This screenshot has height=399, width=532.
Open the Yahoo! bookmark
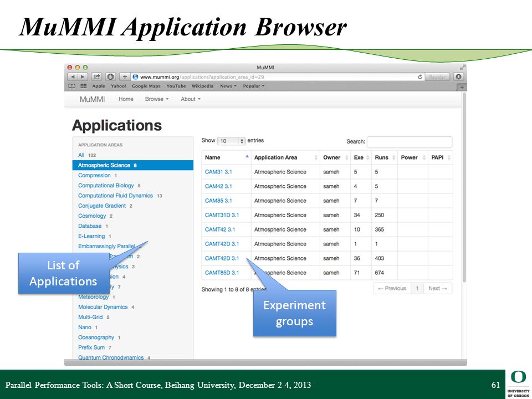tap(119, 86)
